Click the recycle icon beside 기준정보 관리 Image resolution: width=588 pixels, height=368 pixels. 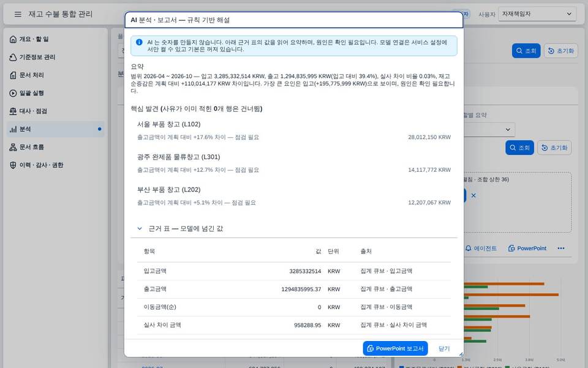[13, 57]
